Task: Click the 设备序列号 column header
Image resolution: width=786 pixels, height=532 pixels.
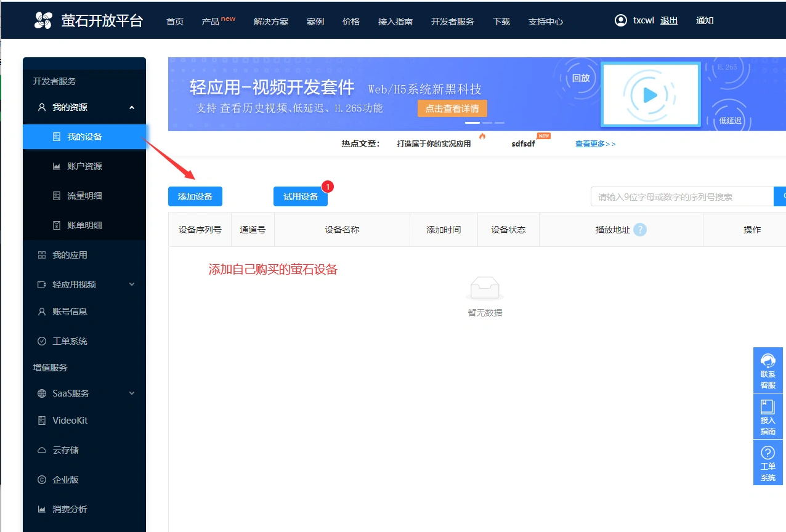Action: click(200, 230)
